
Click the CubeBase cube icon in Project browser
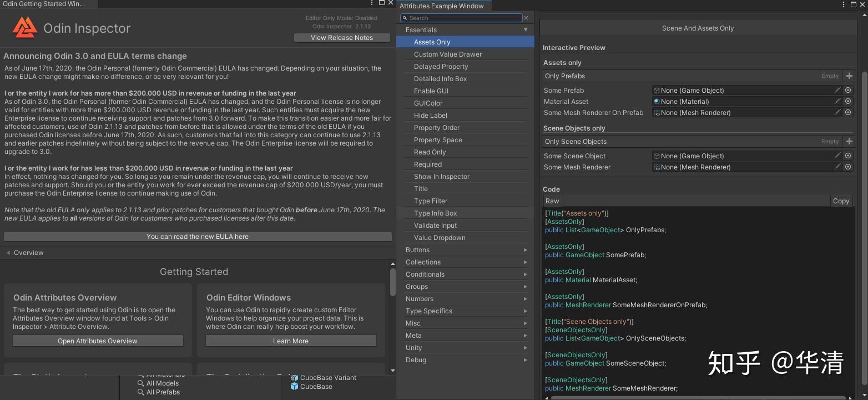tap(295, 387)
